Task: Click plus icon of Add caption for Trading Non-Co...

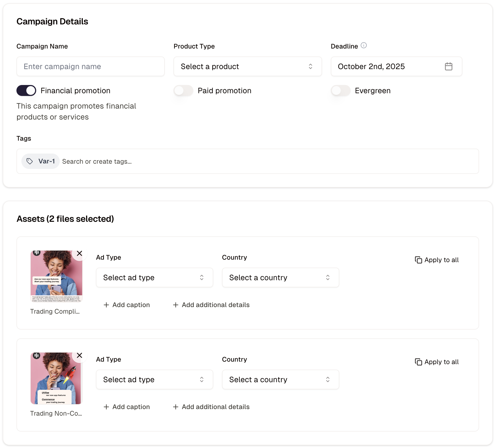Action: click(106, 407)
